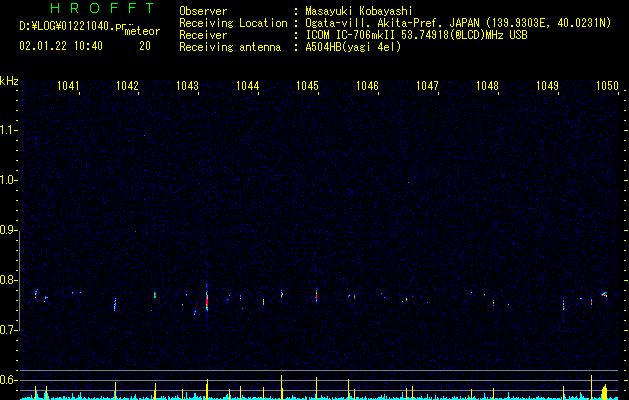
Task: Click the 1042 time axis label
Action: (x=128, y=85)
